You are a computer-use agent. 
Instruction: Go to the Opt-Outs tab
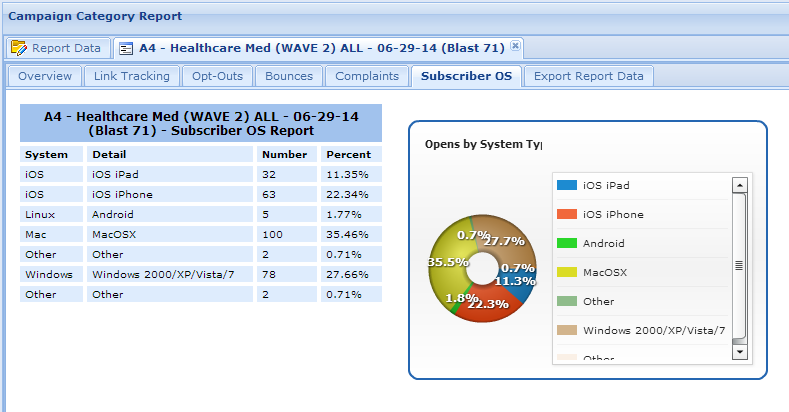(218, 76)
